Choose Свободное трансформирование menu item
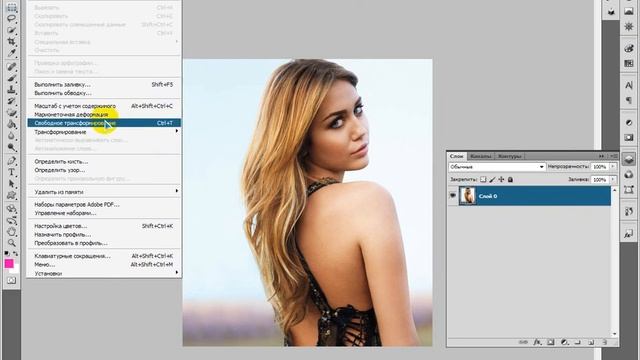640x360 pixels. coord(104,123)
